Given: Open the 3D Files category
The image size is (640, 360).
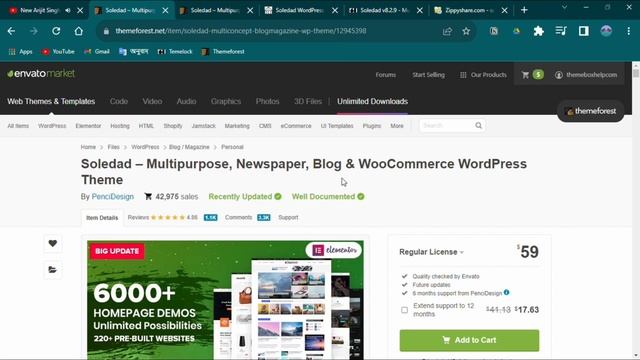Looking at the screenshot, I should pyautogui.click(x=308, y=102).
